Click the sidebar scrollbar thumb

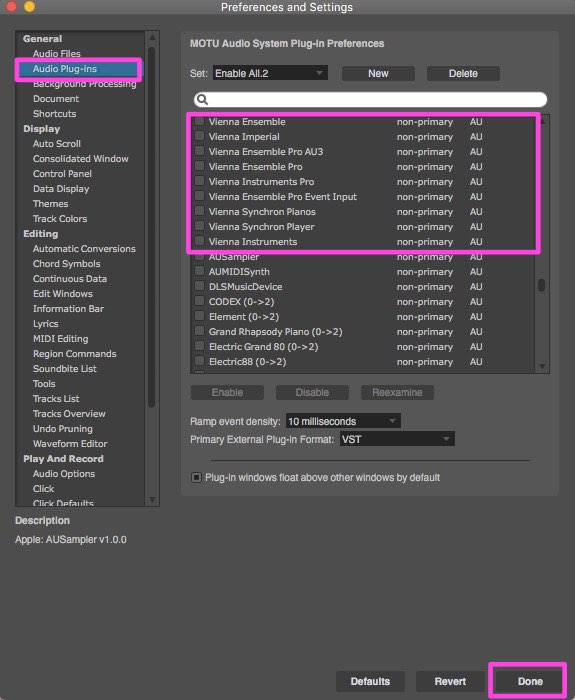151,227
